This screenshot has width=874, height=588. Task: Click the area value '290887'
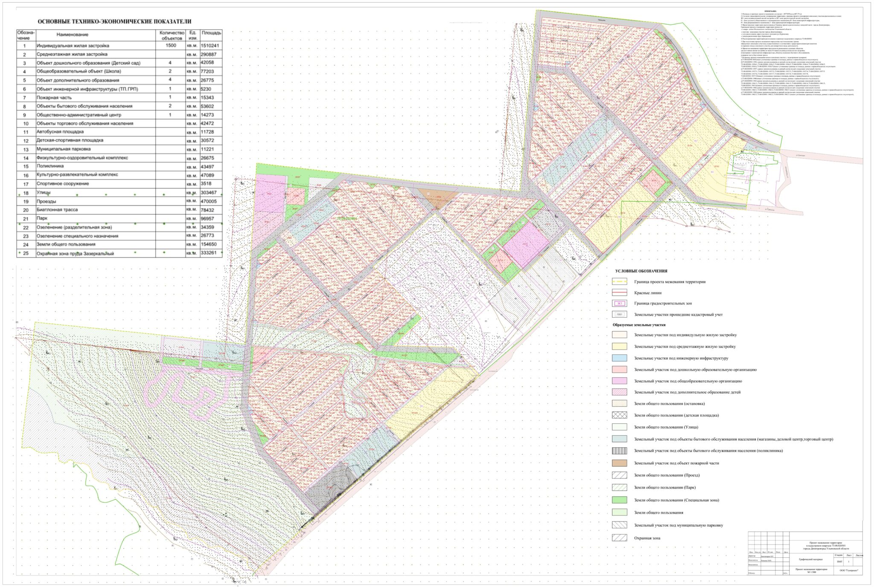click(x=208, y=55)
